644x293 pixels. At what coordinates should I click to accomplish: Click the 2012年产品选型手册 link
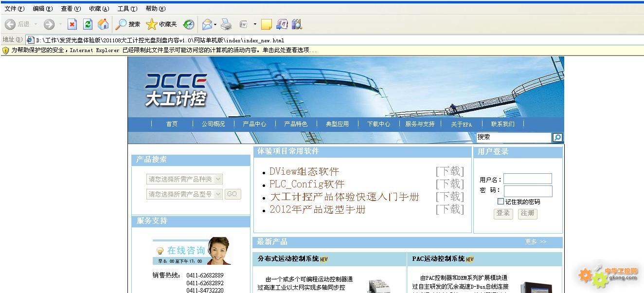click(318, 209)
